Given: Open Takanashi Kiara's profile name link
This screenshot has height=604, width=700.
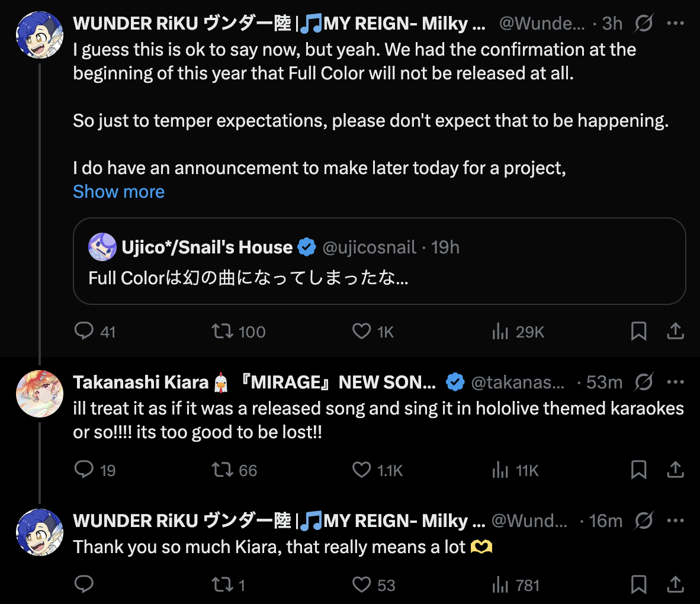Looking at the screenshot, I should click(141, 383).
